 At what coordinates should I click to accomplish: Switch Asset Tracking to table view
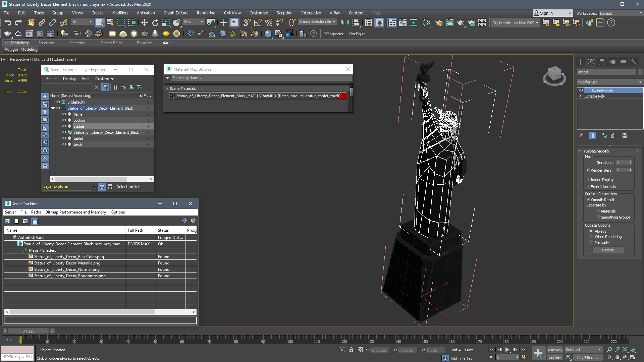click(35, 221)
